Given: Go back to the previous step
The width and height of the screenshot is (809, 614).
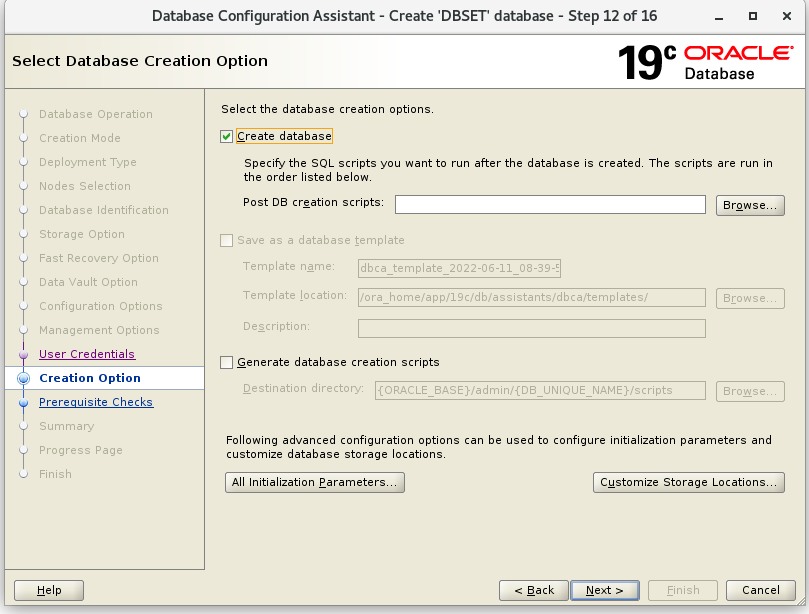Looking at the screenshot, I should click(534, 590).
